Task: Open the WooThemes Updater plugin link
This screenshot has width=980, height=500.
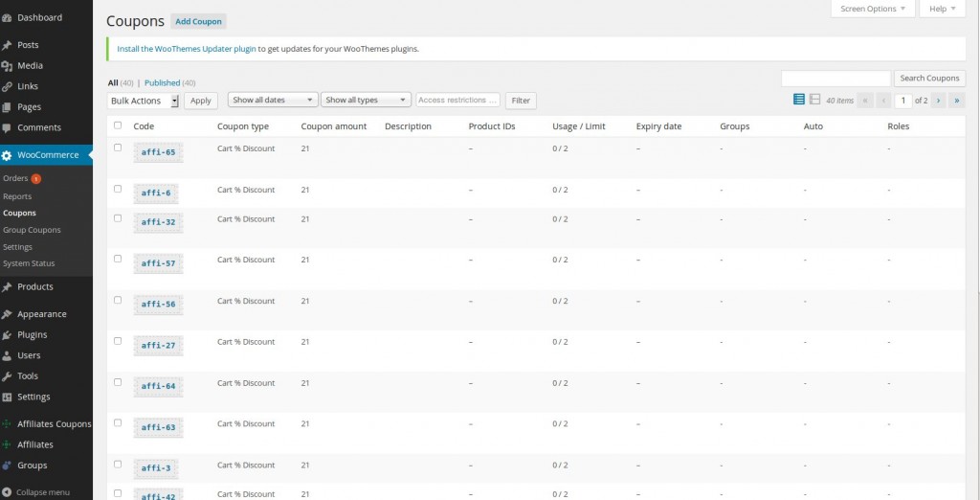Action: click(186, 48)
